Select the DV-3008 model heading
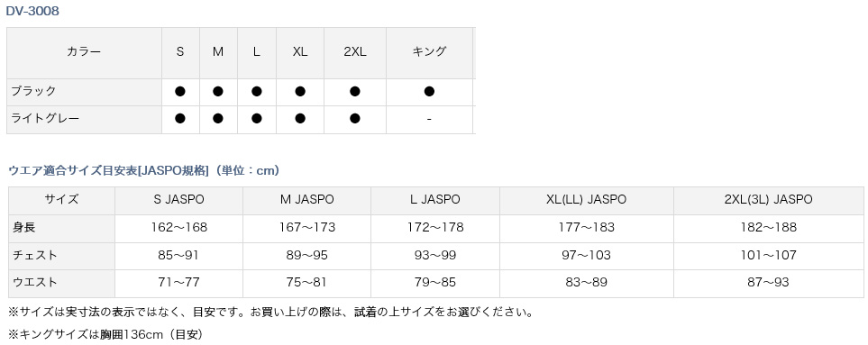The width and height of the screenshot is (868, 345). point(32,11)
